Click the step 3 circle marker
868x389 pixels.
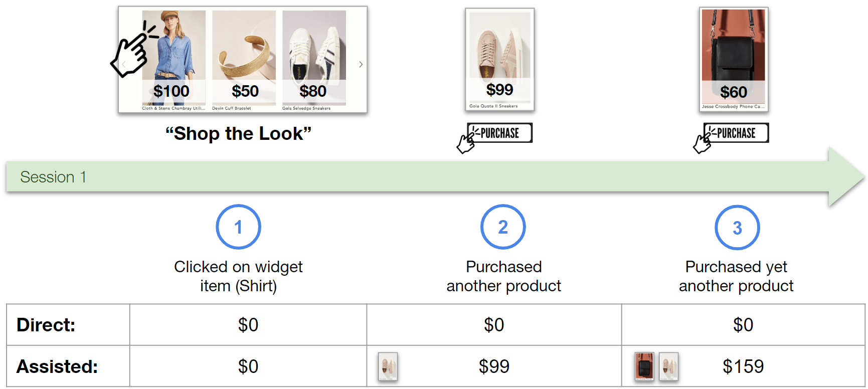click(737, 228)
